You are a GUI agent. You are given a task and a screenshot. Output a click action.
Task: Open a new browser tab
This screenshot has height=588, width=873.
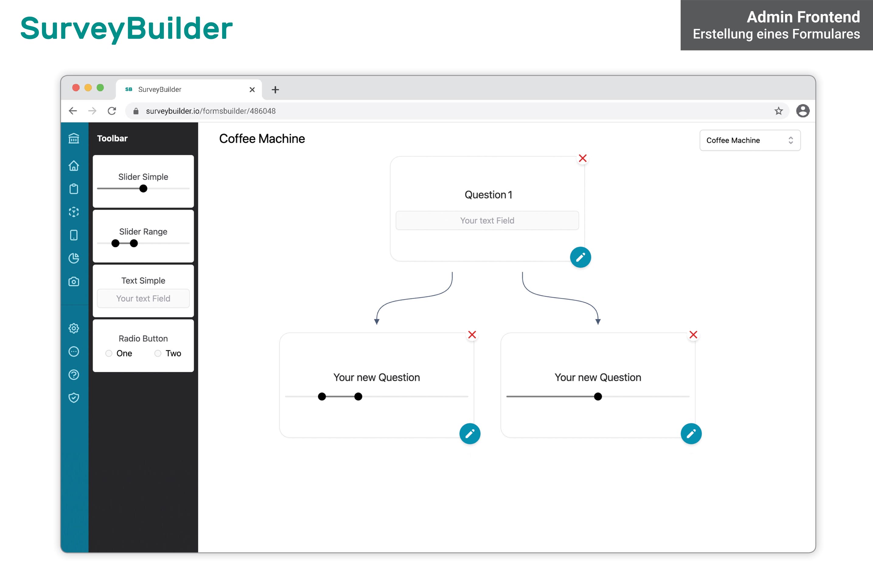click(275, 90)
